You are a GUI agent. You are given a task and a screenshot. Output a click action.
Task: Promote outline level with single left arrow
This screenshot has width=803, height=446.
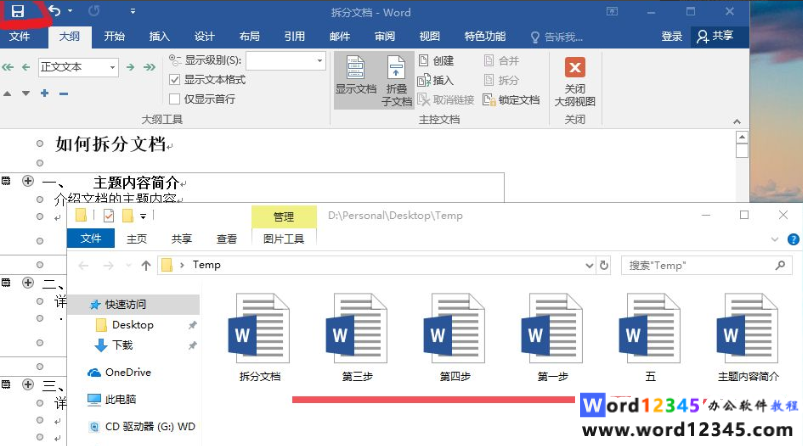(x=26, y=67)
